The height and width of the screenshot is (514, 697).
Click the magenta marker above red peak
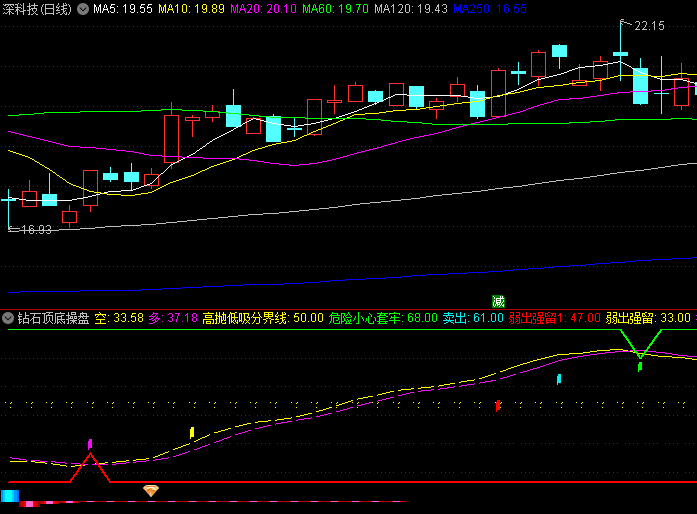90,444
